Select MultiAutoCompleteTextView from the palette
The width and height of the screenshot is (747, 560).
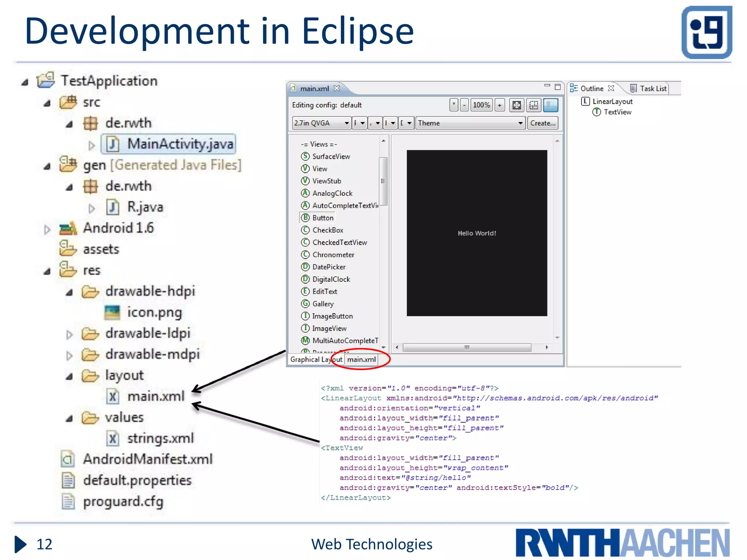click(340, 341)
